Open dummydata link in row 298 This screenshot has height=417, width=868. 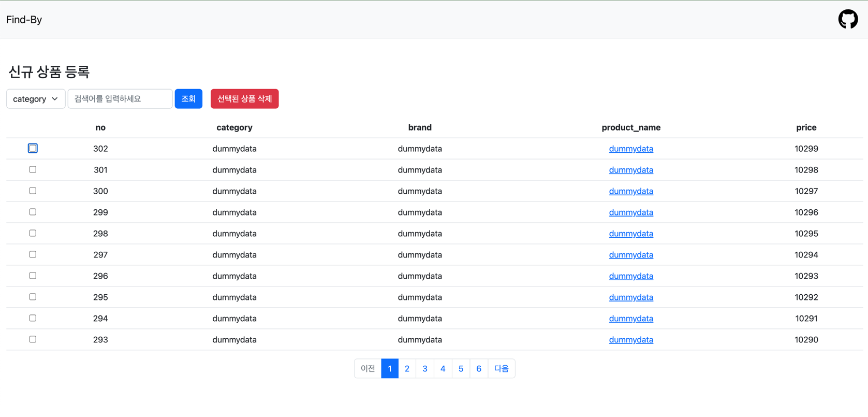tap(631, 234)
